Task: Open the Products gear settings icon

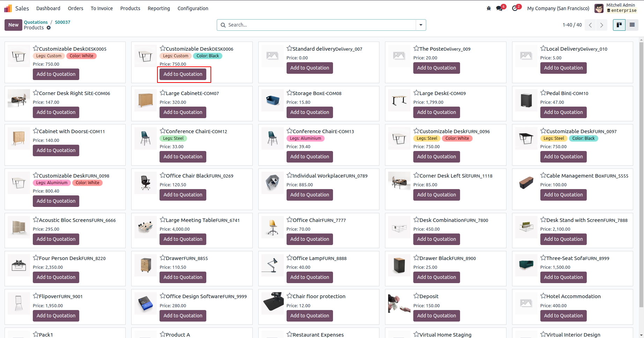Action: [x=49, y=28]
